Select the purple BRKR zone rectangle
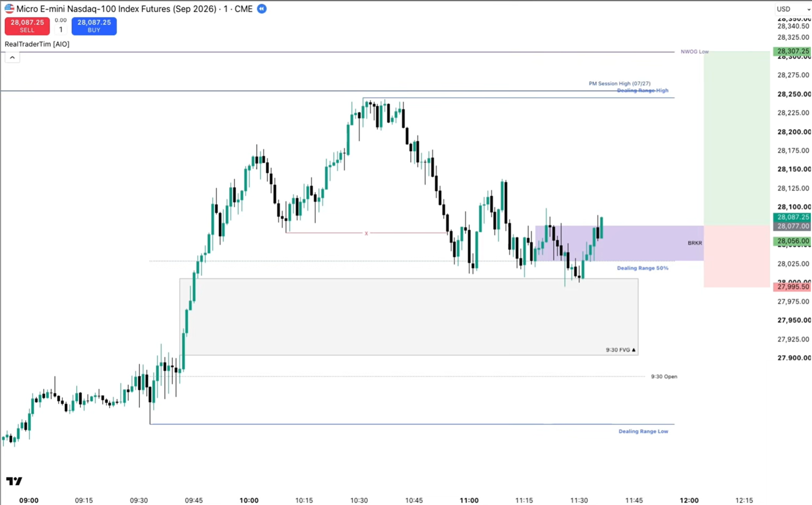 coord(619,243)
